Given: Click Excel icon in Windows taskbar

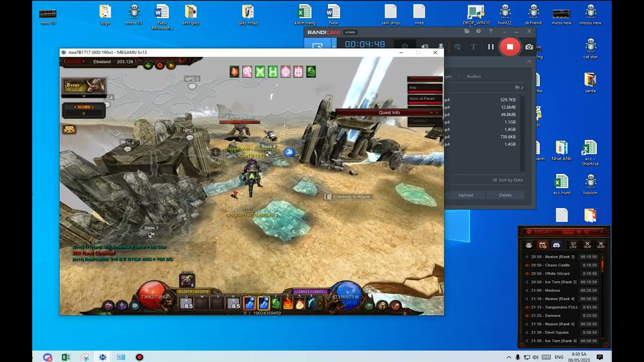Looking at the screenshot, I should [66, 357].
